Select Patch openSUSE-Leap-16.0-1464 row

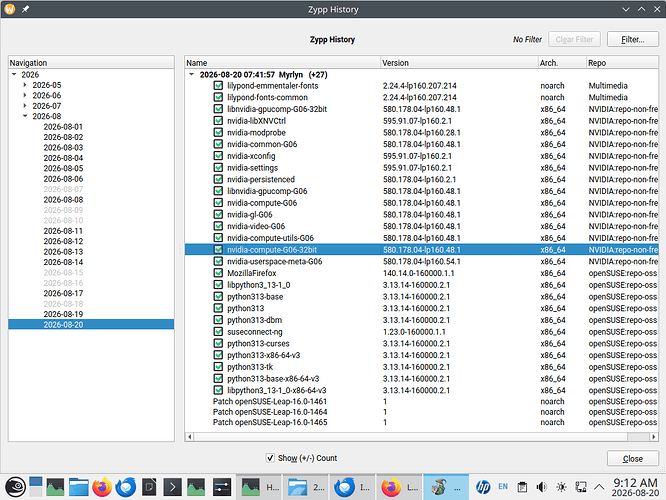pyautogui.click(x=422, y=412)
